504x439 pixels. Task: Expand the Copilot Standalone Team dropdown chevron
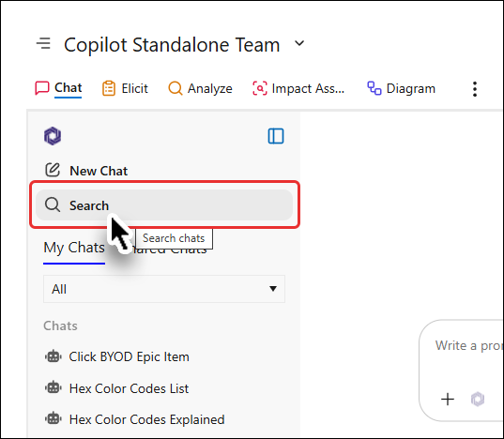(299, 43)
